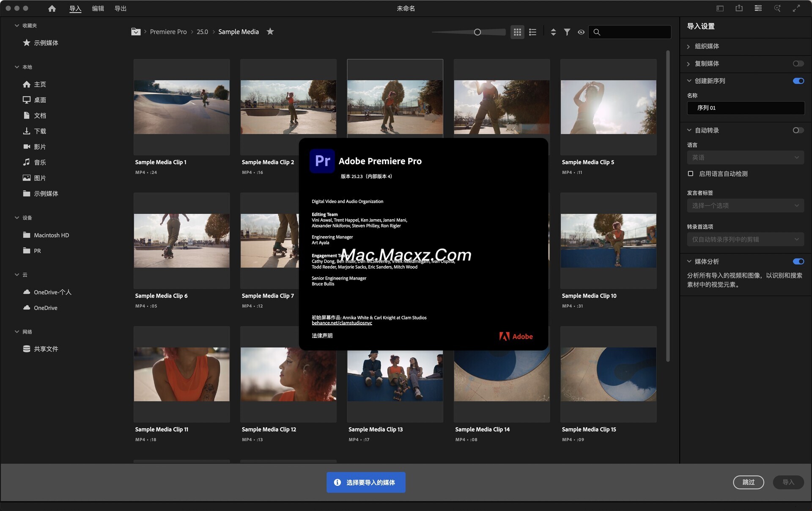Select Sample Media Clip 15 thumbnail
This screenshot has height=511, width=812.
pos(609,374)
